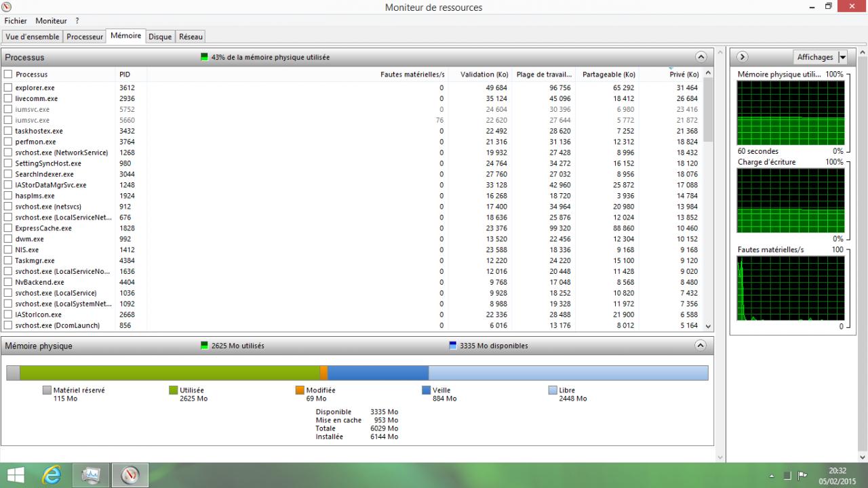
Task: Sort by the PID column header
Action: point(132,74)
